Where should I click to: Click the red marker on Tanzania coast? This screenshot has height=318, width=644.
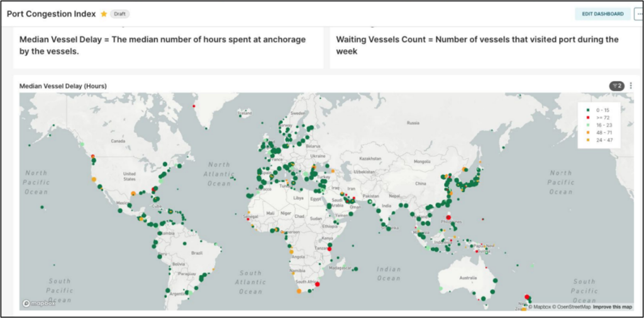(330, 249)
